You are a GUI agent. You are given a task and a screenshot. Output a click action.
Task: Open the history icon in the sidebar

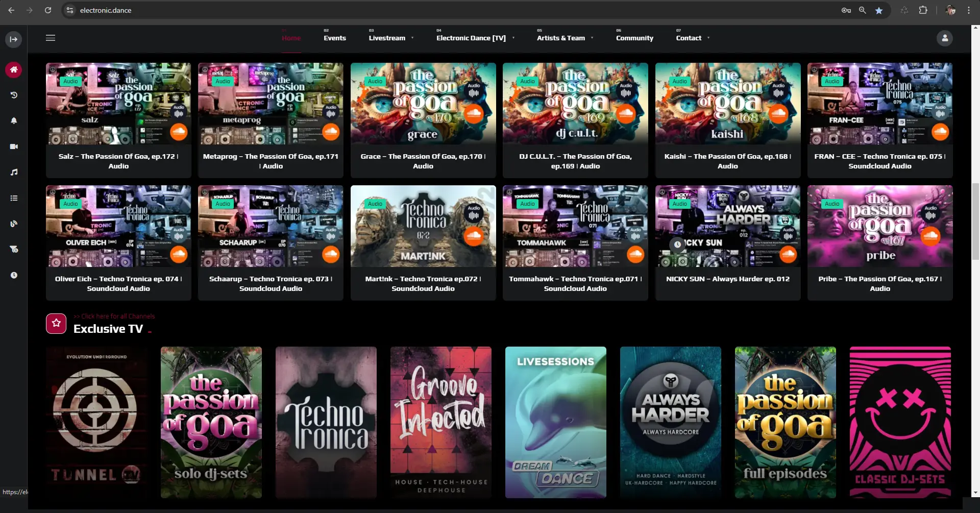pos(14,95)
